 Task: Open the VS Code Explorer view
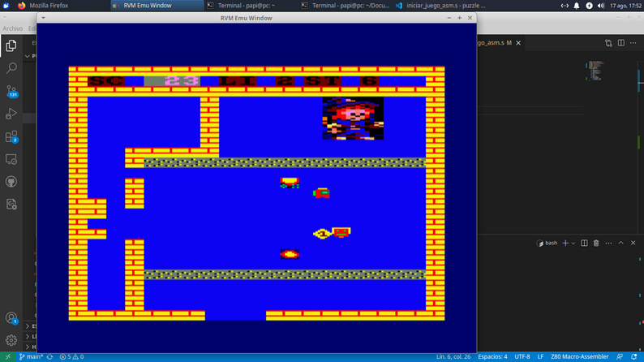[11, 45]
